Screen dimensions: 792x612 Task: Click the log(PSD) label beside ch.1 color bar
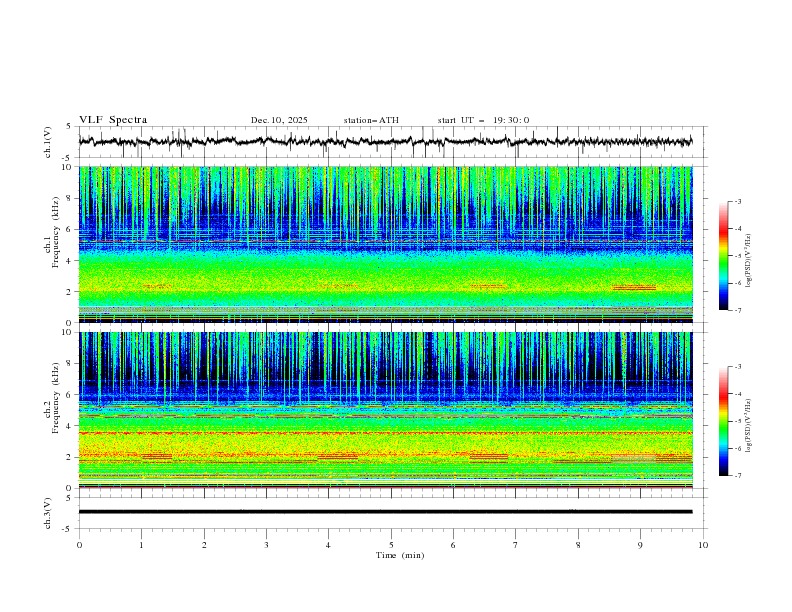[x=749, y=261]
